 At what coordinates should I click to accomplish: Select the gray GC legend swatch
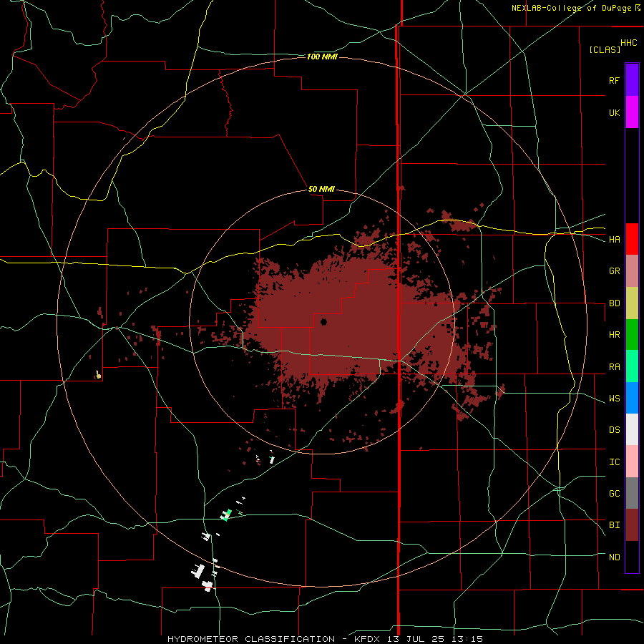(x=632, y=493)
